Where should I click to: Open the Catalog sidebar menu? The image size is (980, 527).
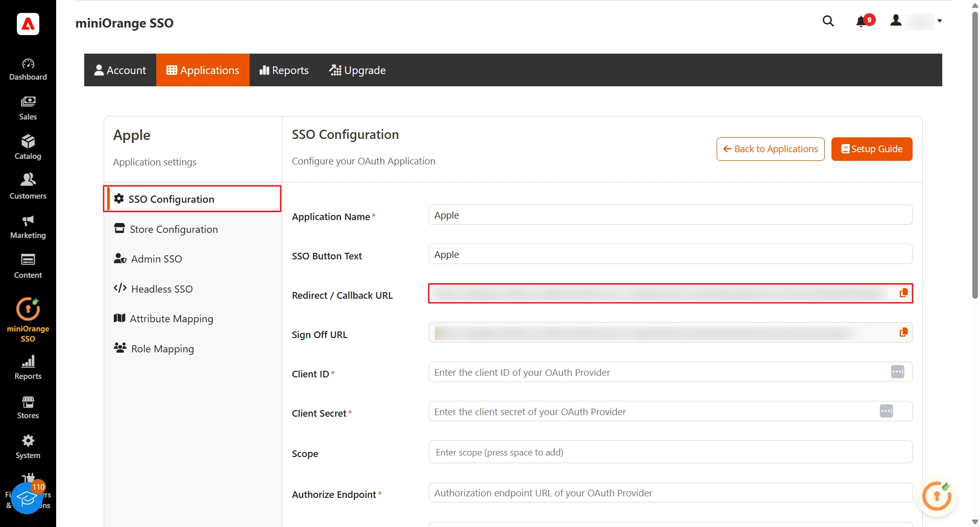pyautogui.click(x=28, y=148)
